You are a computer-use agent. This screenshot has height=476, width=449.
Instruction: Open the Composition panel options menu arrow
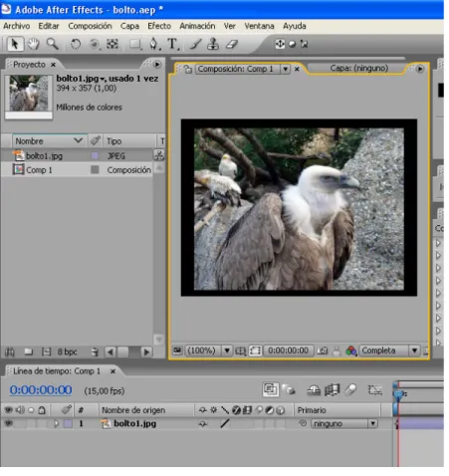point(420,69)
